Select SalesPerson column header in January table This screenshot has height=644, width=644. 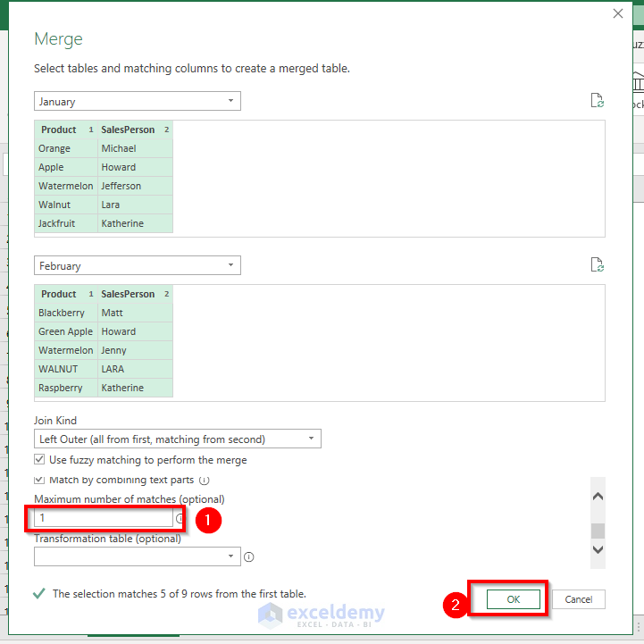135,130
